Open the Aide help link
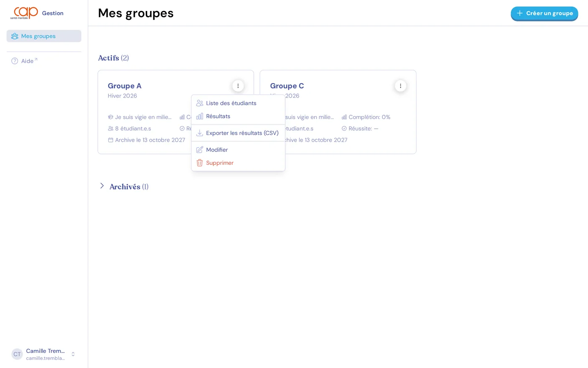The width and height of the screenshot is (588, 368). pos(29,61)
